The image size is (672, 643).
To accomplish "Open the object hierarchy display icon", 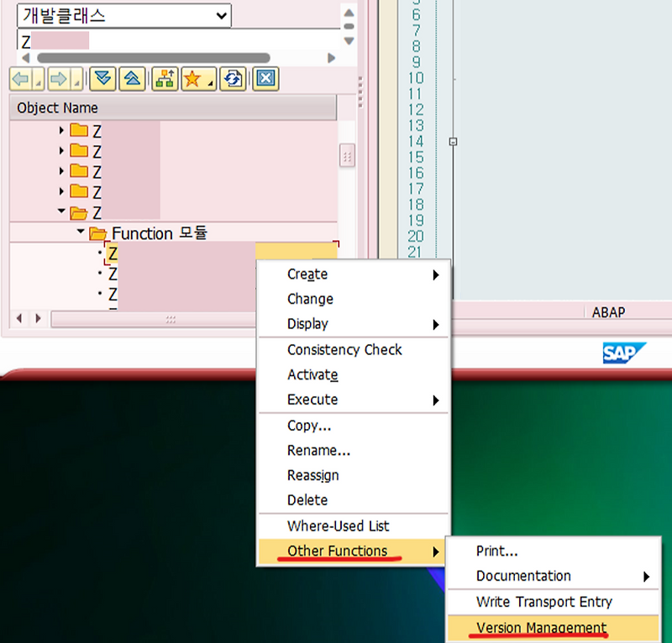I will click(x=165, y=78).
